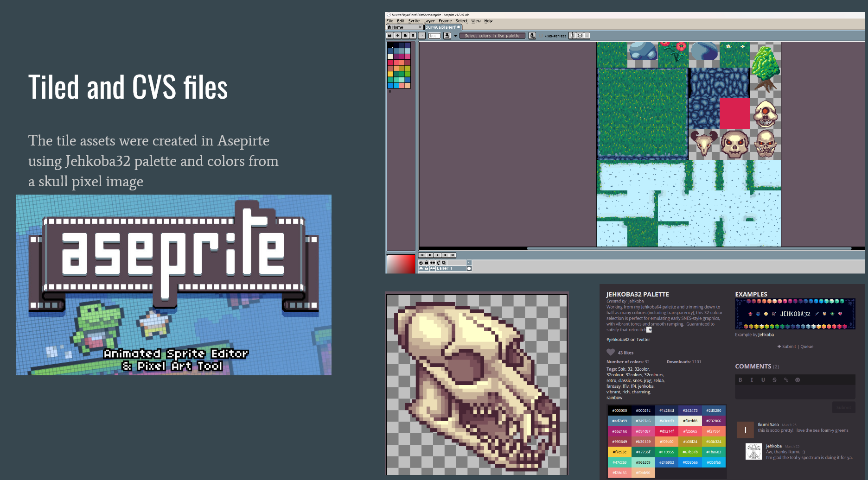The height and width of the screenshot is (480, 868).
Task: Play the animation
Action: 437,255
